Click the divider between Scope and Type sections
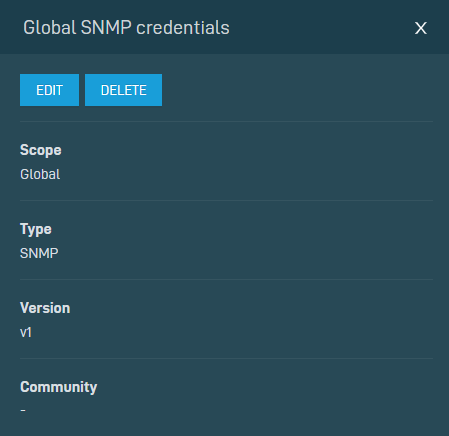The image size is (449, 436). click(x=226, y=200)
